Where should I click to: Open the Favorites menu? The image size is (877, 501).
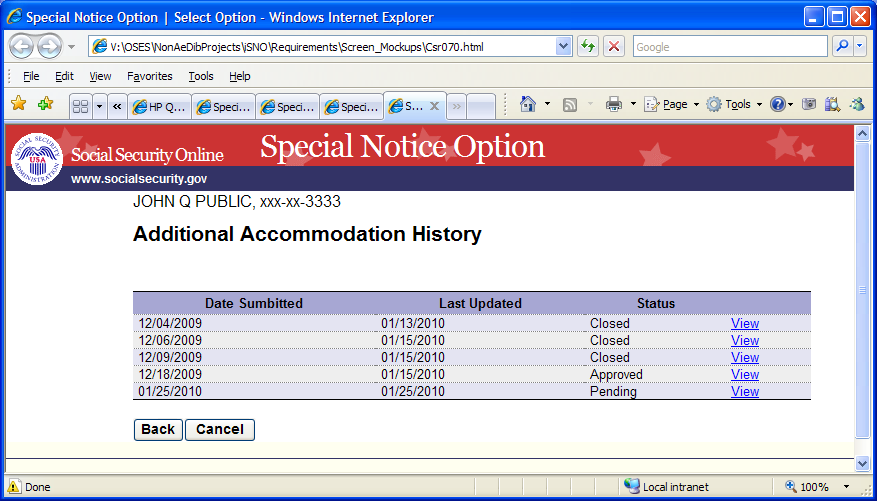tap(150, 76)
